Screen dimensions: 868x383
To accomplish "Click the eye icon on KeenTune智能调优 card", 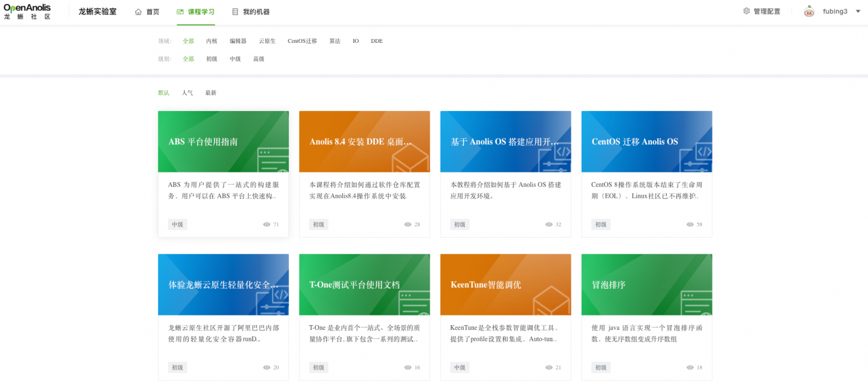I will tap(549, 367).
